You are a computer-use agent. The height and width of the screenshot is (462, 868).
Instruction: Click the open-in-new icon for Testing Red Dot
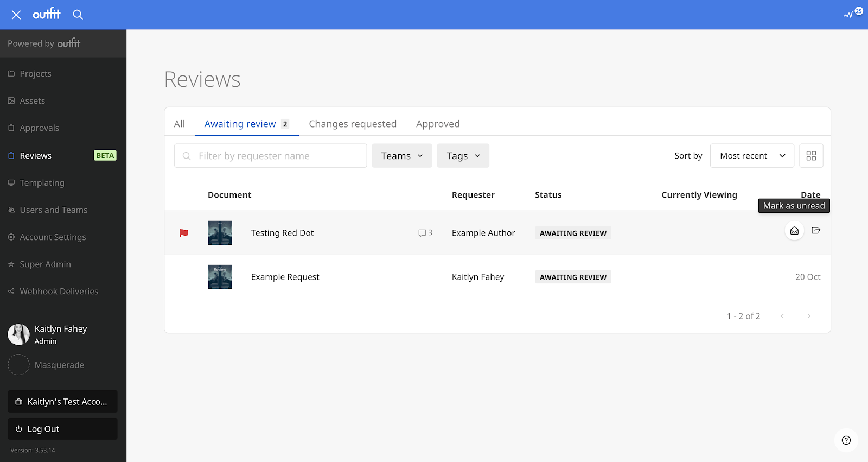(816, 231)
